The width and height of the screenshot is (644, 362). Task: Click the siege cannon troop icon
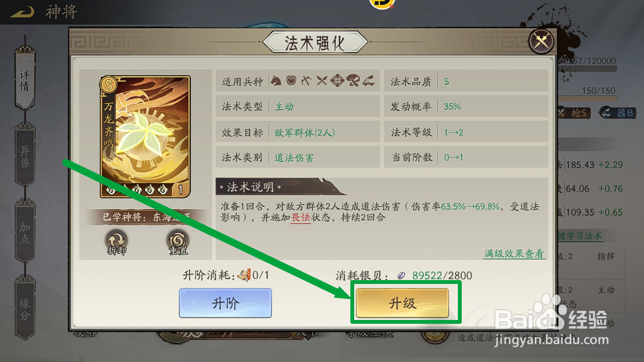pyautogui.click(x=368, y=81)
